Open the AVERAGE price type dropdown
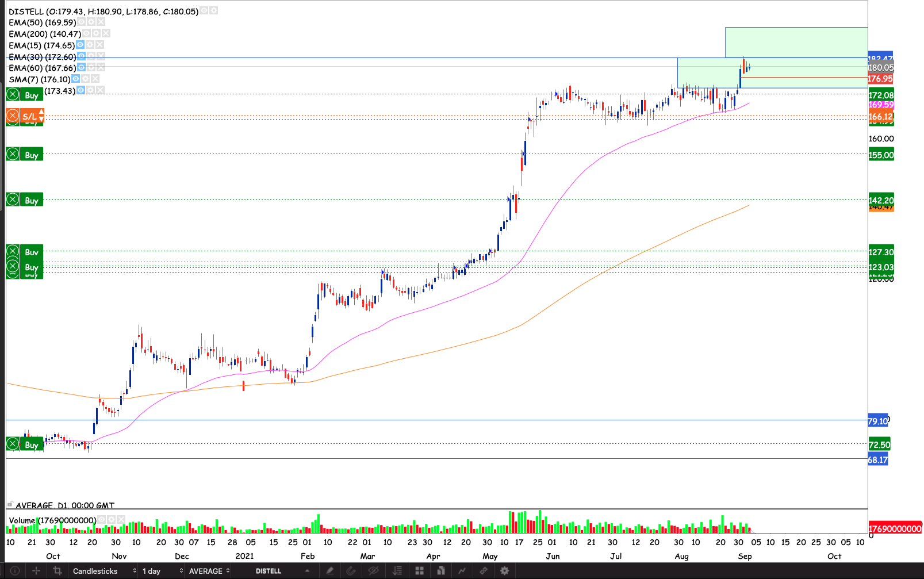 [x=209, y=571]
